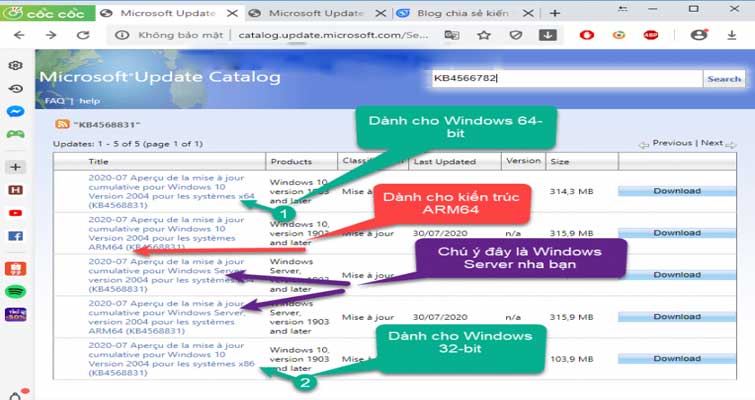Switch to Blog chia sẻ kiến tab
The width and height of the screenshot is (755, 400).
point(462,13)
